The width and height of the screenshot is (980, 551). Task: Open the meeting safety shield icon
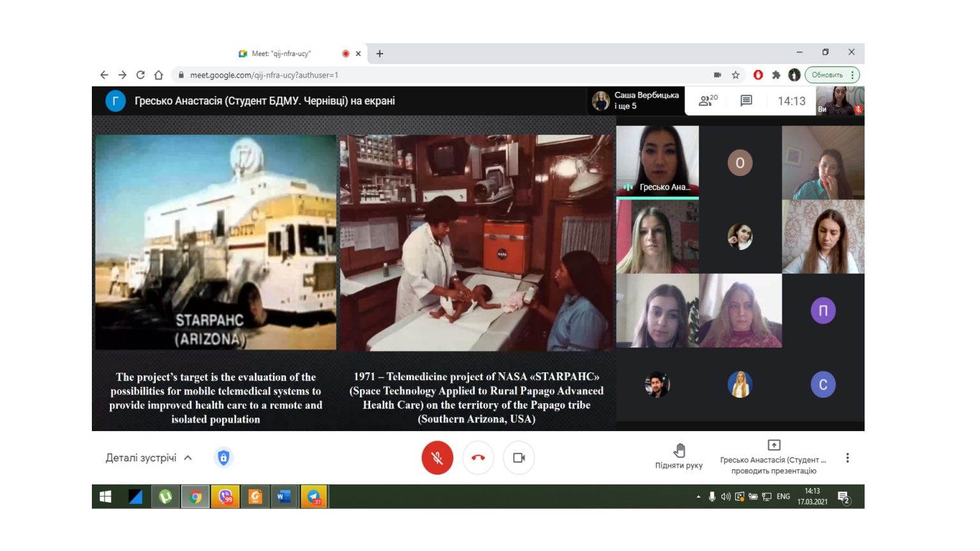pos(223,457)
